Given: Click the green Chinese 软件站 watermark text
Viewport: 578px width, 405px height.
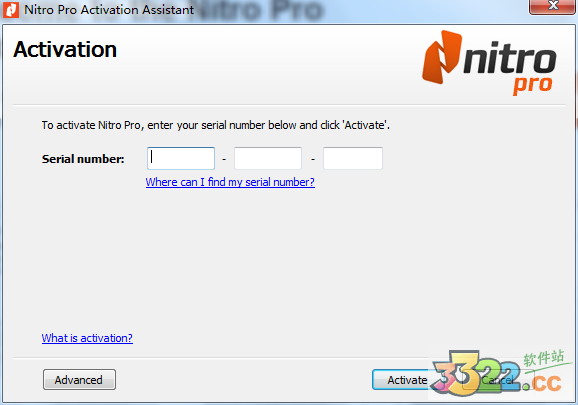Looking at the screenshot, I should [x=544, y=358].
